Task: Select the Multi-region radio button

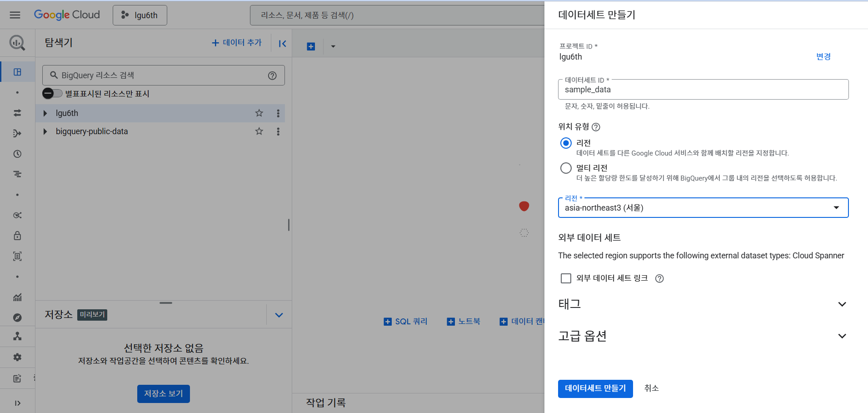Action: click(566, 168)
